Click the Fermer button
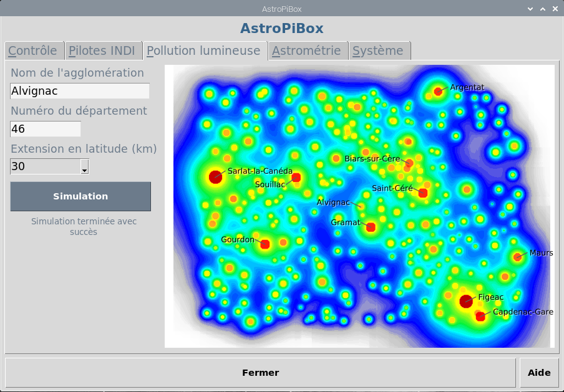 (x=260, y=373)
